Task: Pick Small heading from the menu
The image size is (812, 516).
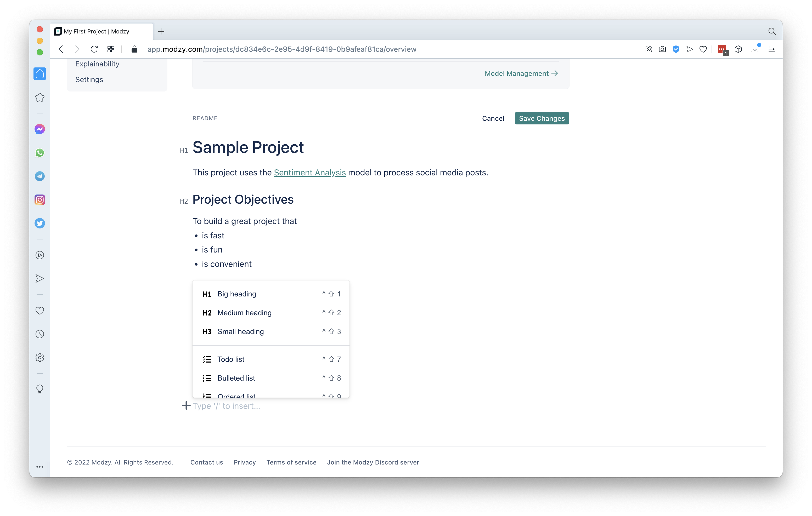Action: click(240, 332)
